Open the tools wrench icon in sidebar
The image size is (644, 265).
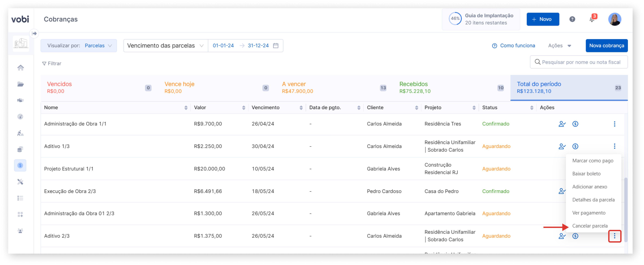click(21, 182)
